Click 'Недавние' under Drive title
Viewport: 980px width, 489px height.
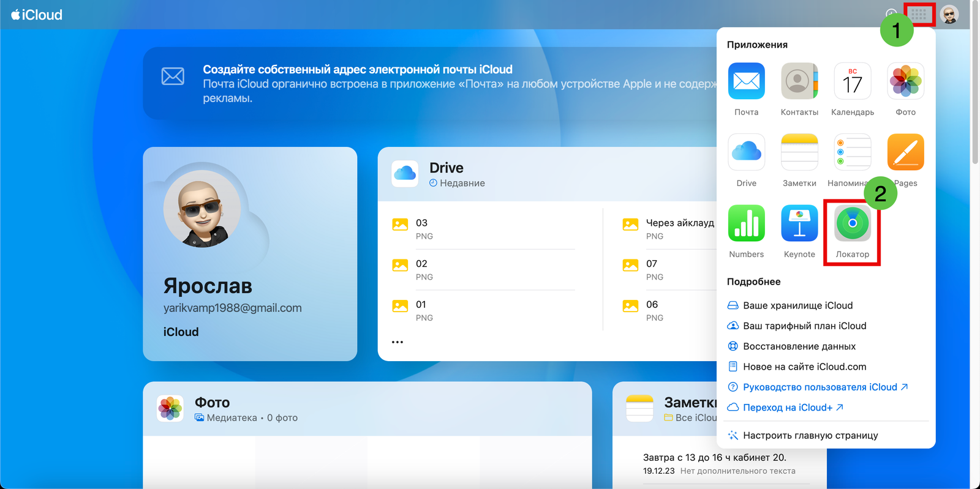pyautogui.click(x=457, y=183)
